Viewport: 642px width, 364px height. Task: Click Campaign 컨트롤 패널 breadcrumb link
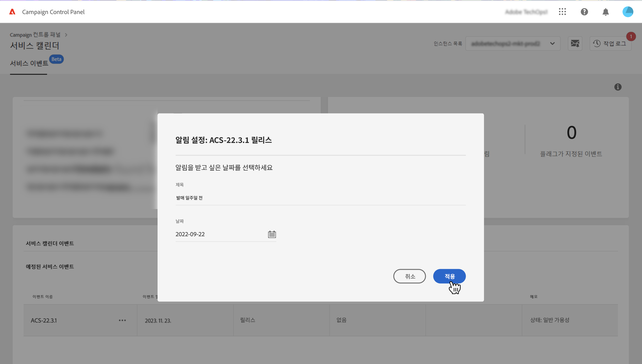click(35, 35)
